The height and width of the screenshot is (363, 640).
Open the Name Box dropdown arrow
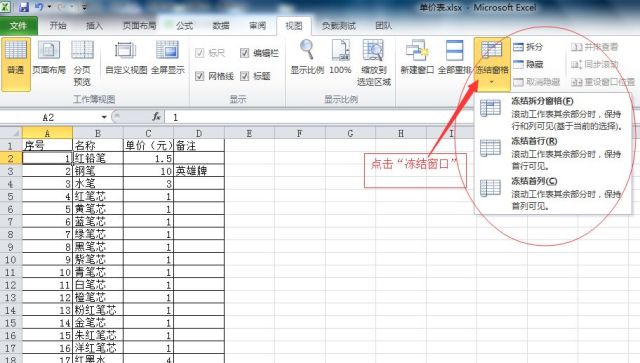(x=104, y=118)
